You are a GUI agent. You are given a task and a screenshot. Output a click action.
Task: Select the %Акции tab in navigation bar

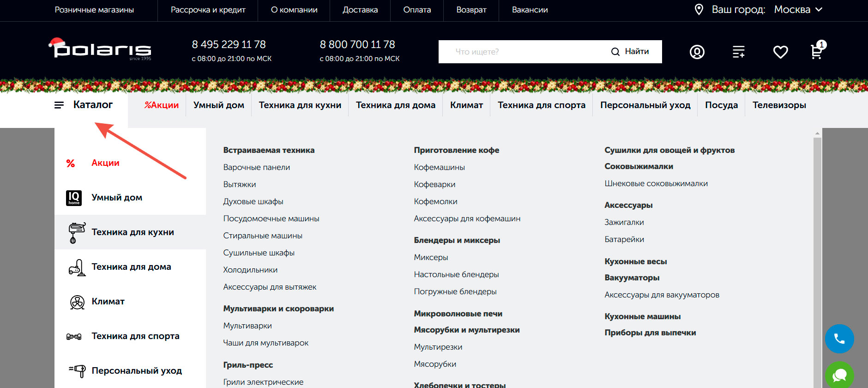click(162, 105)
